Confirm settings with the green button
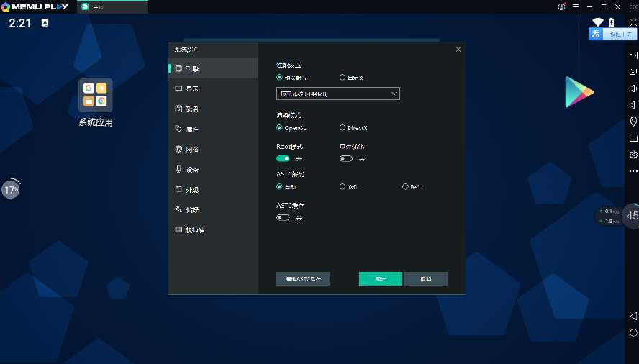Viewport: 639px width, 364px height. click(381, 279)
